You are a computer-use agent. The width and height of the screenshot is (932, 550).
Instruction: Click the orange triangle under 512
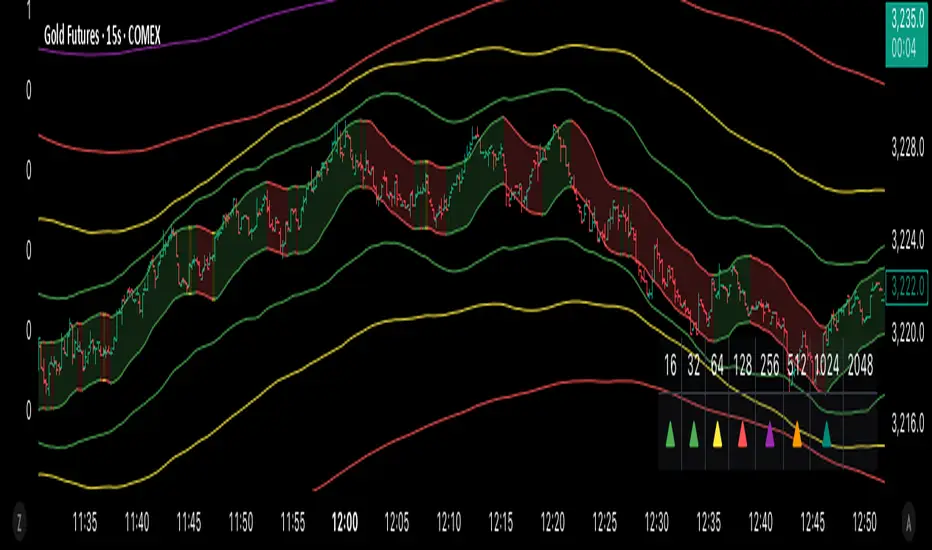pyautogui.click(x=797, y=434)
